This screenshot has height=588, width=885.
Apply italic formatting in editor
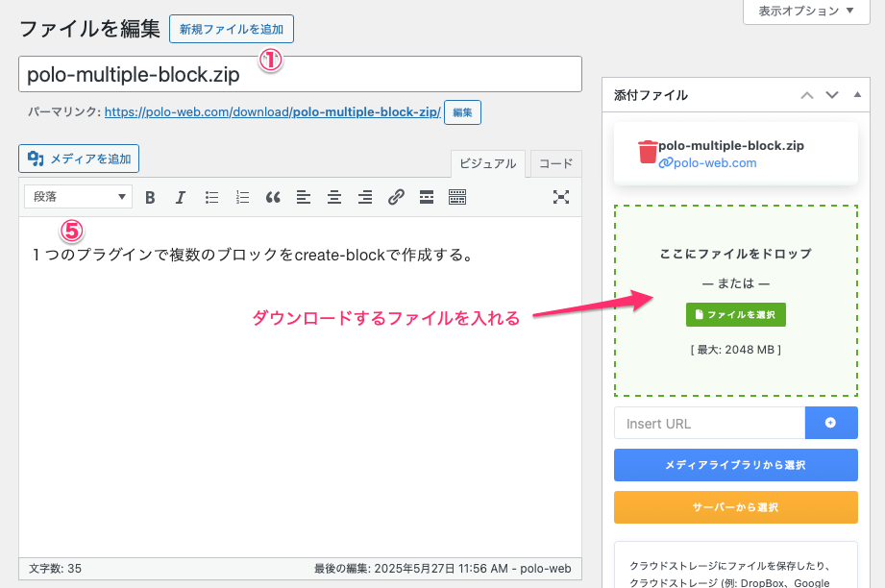tap(180, 197)
